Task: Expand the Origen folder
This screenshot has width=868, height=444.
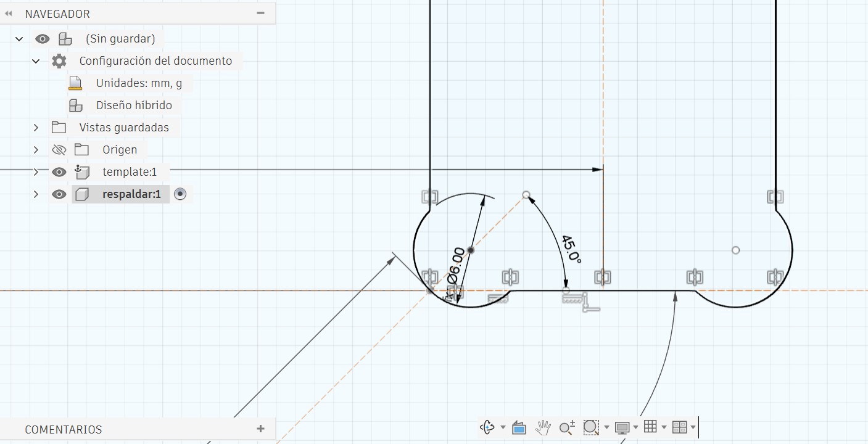Action: click(36, 150)
